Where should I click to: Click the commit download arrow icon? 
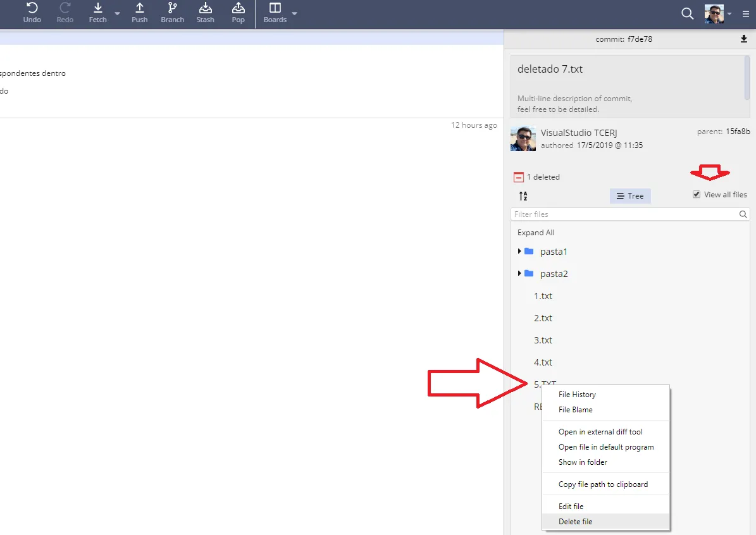pyautogui.click(x=744, y=39)
